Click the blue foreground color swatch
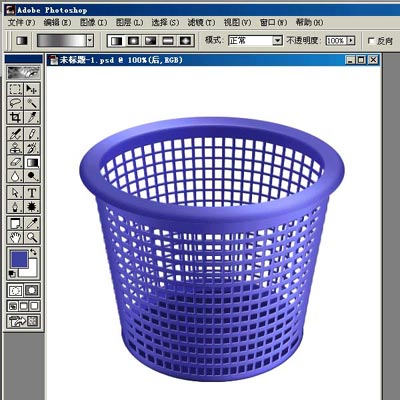Image resolution: width=400 pixels, height=400 pixels. (19, 259)
